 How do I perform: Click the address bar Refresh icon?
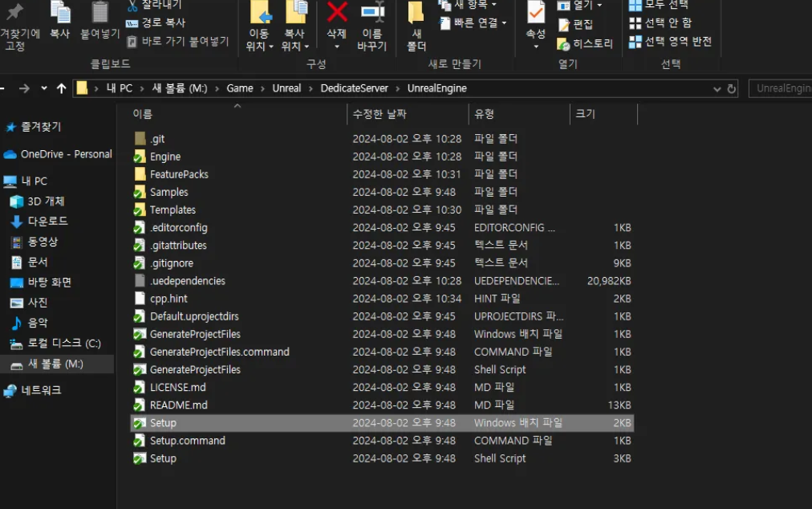[x=731, y=88]
